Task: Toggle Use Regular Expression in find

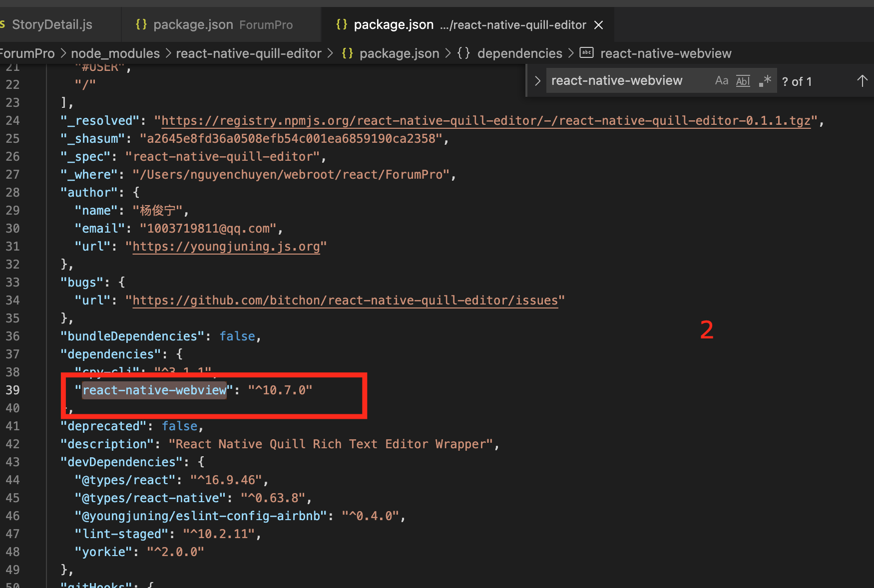Action: (765, 81)
